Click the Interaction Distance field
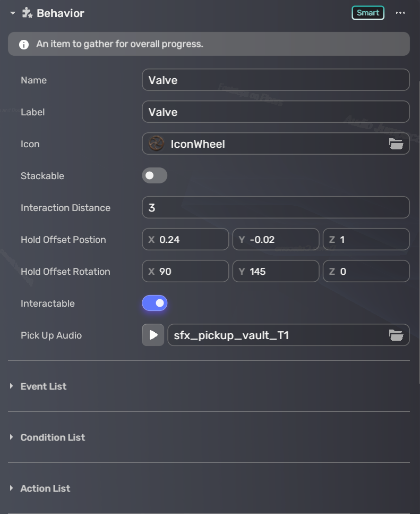Screen dimensions: 420x514 (x=276, y=208)
